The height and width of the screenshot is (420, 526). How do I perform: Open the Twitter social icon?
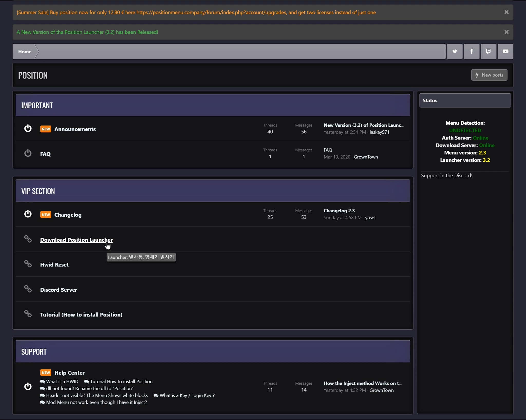click(455, 51)
